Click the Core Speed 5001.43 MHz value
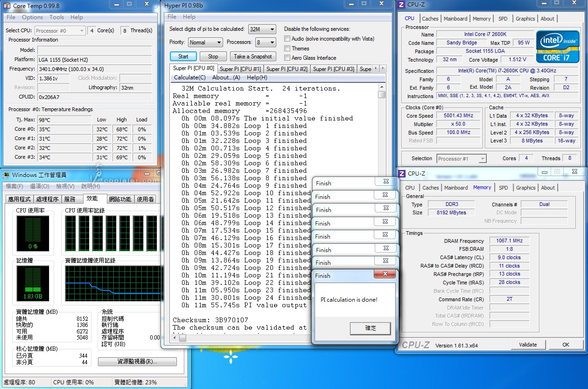Screen dimensions: 588x389 458,116
